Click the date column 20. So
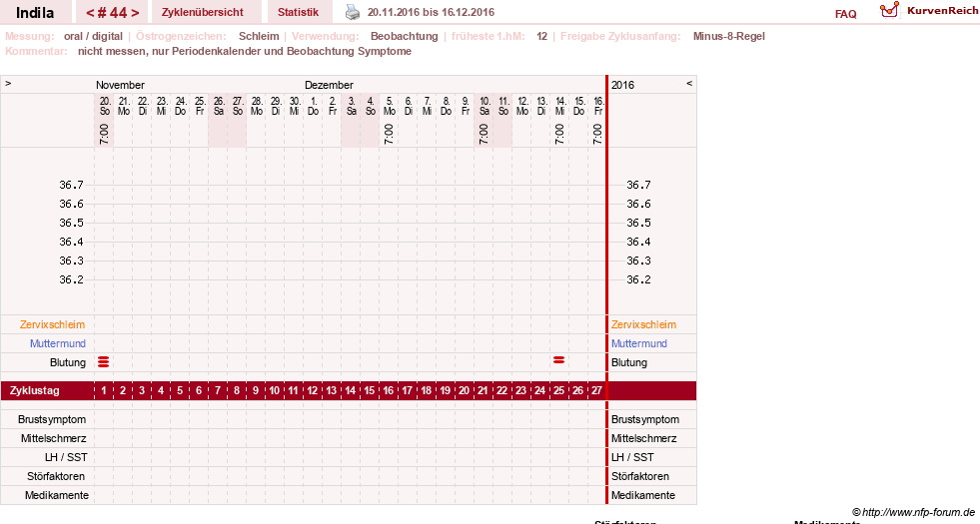Viewport: 980px width, 524px height. pos(105,106)
